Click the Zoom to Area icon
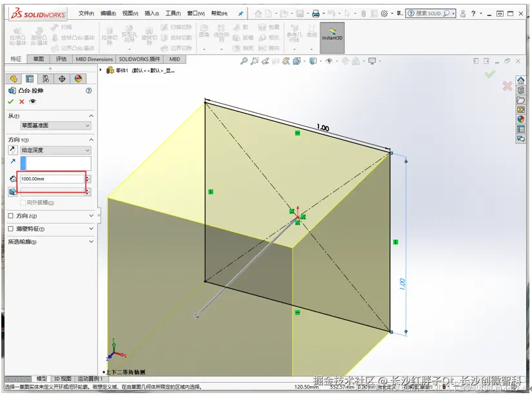Screen dimensions: 532x397 (x=255, y=61)
